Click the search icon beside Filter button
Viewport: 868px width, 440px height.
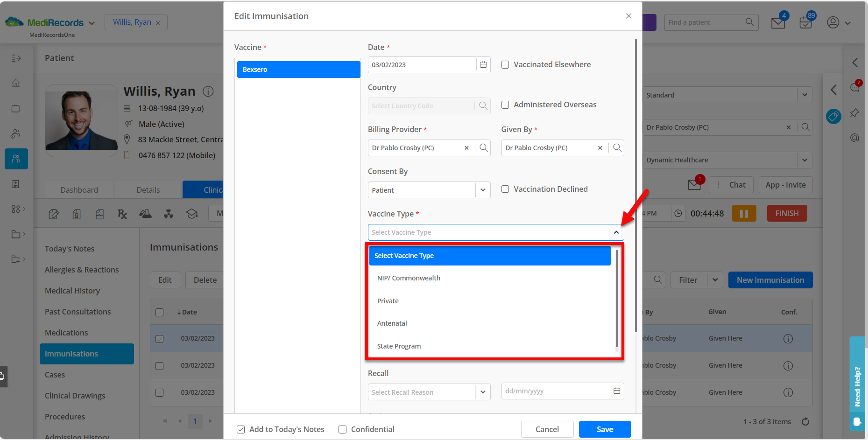tap(657, 280)
